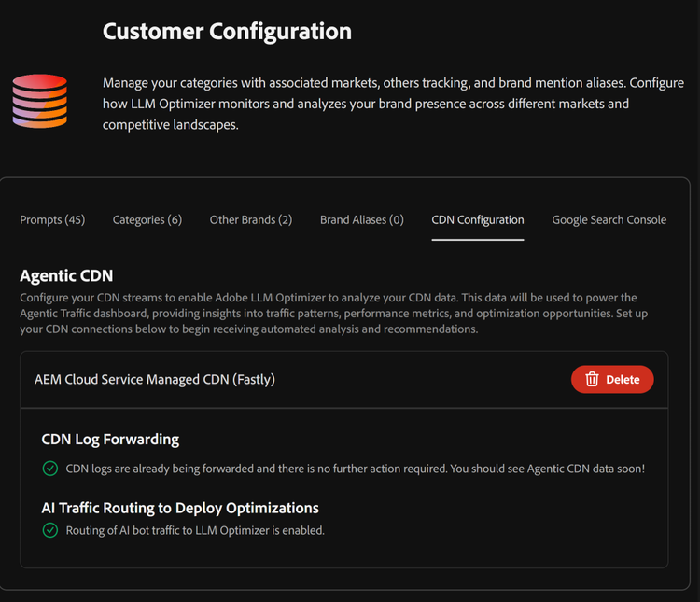This screenshot has width=700, height=602.
Task: Go to the Brand Aliases (0) tab
Action: 361,219
